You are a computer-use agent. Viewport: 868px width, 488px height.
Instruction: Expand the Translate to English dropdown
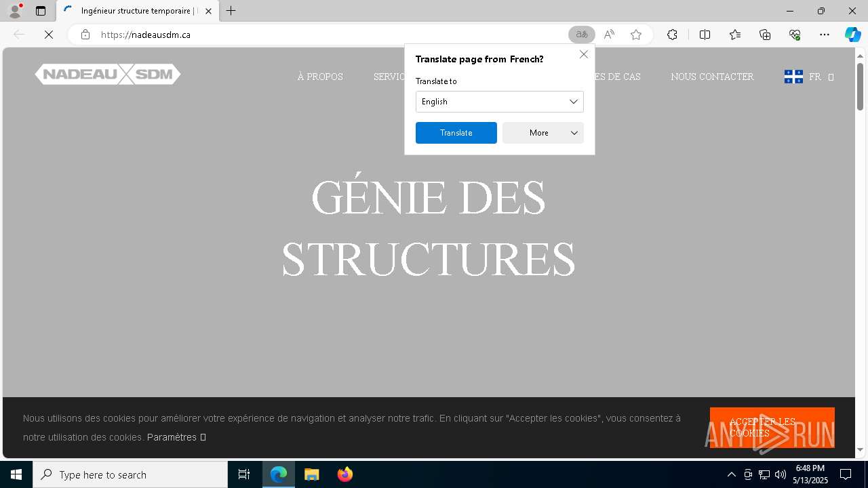[x=499, y=102]
